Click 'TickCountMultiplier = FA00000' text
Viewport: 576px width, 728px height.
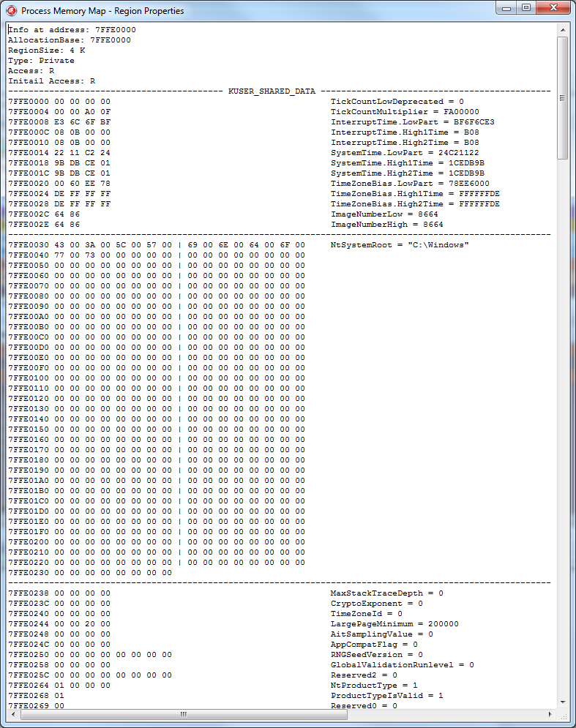[405, 111]
